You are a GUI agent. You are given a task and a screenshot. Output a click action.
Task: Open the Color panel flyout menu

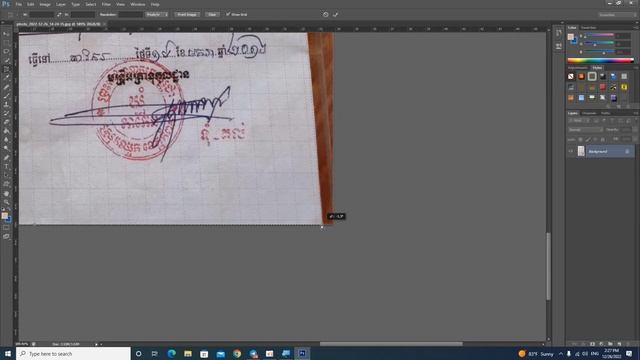coord(636,28)
